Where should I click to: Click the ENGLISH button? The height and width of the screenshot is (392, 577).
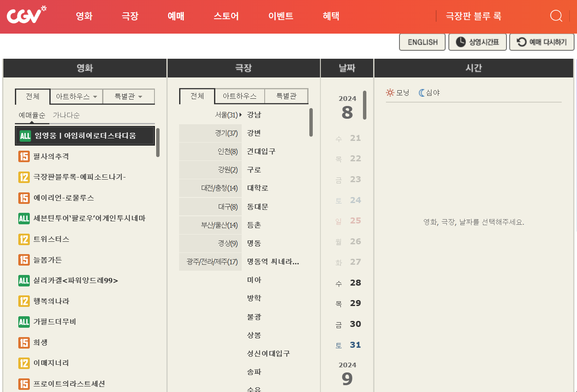[422, 42]
